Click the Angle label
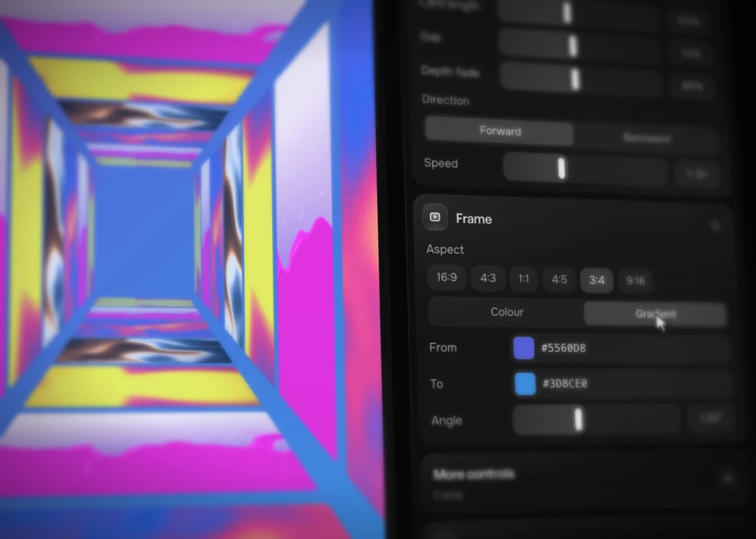 click(x=447, y=421)
